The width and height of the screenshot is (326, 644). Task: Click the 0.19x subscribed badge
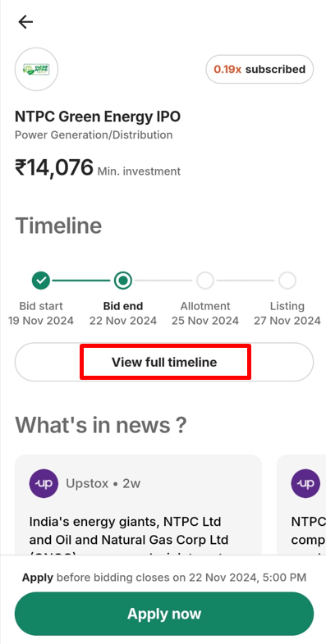click(259, 70)
